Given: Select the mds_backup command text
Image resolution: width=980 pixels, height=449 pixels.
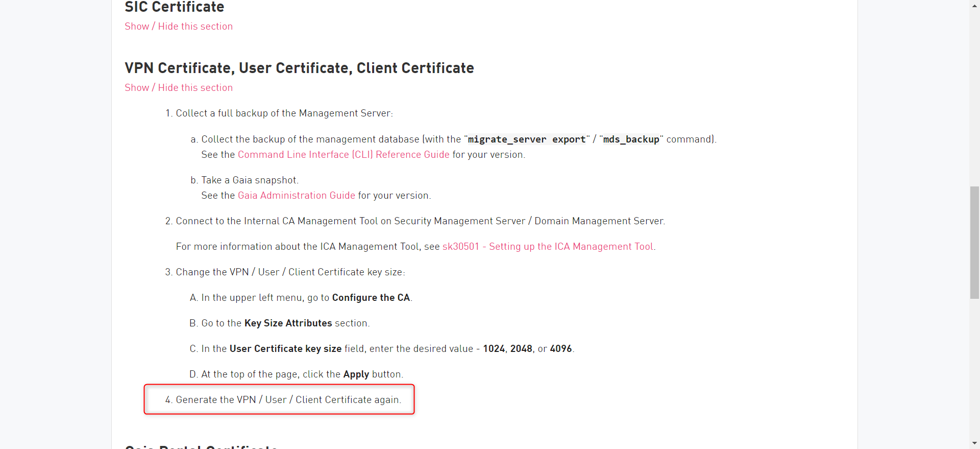Looking at the screenshot, I should 630,139.
